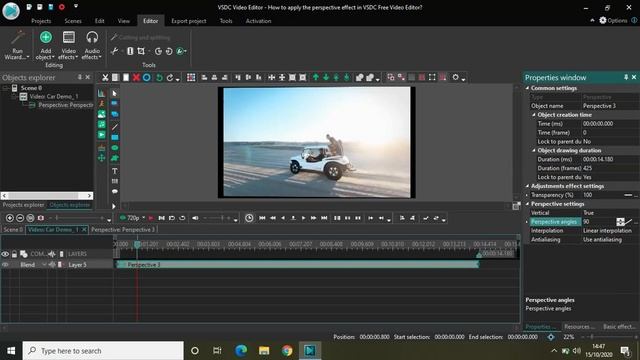Add image object from side toolbar
This screenshot has height=360, width=640.
point(101,114)
